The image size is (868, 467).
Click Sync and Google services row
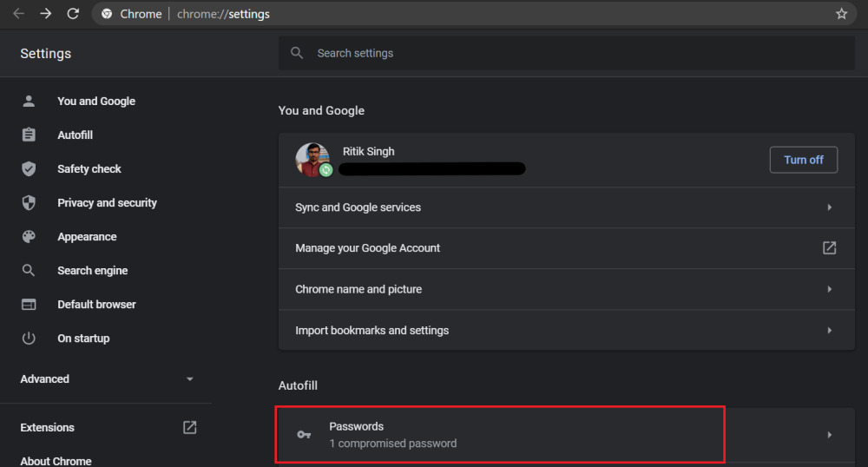coord(566,207)
